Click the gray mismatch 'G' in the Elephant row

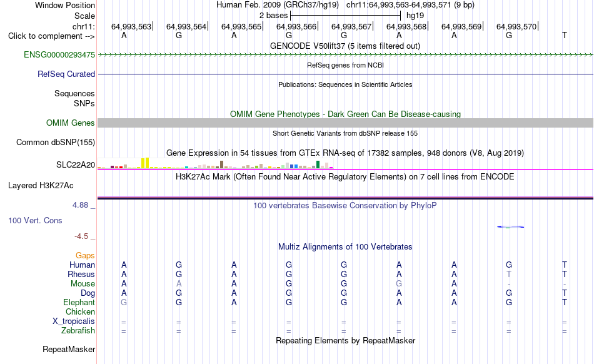tap(124, 302)
